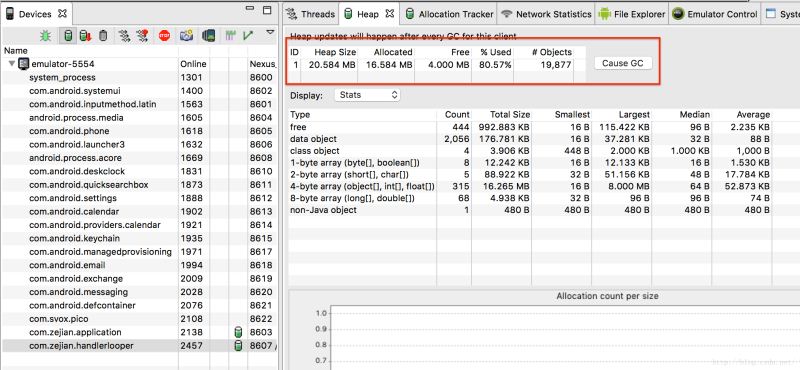The height and width of the screenshot is (370, 800).
Task: Open the Devices view menu triangle
Action: (x=270, y=33)
